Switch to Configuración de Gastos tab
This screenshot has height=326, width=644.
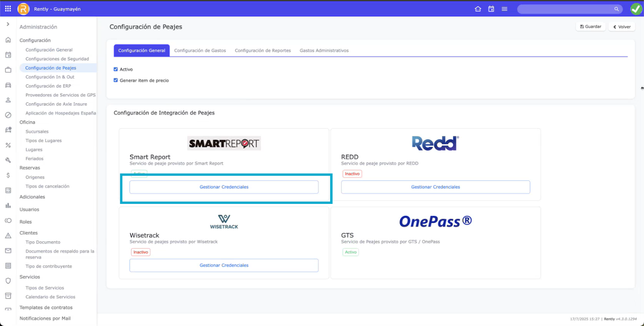pyautogui.click(x=200, y=51)
